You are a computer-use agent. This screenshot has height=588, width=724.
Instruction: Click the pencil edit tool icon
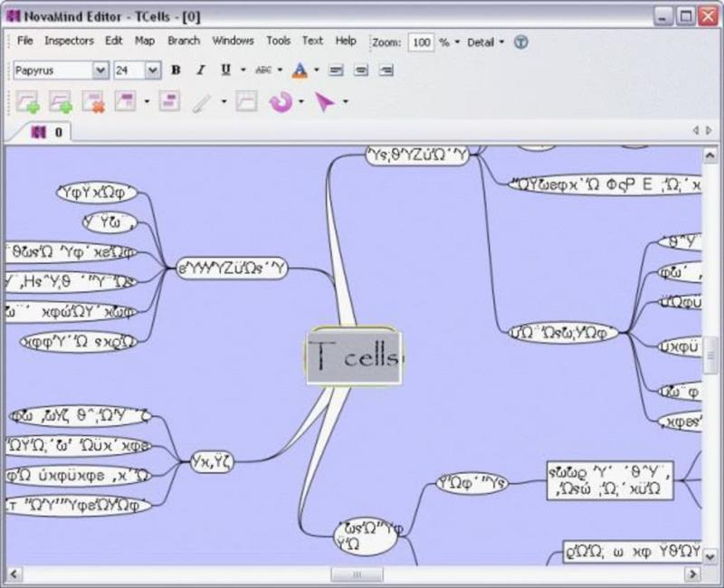coord(202,102)
